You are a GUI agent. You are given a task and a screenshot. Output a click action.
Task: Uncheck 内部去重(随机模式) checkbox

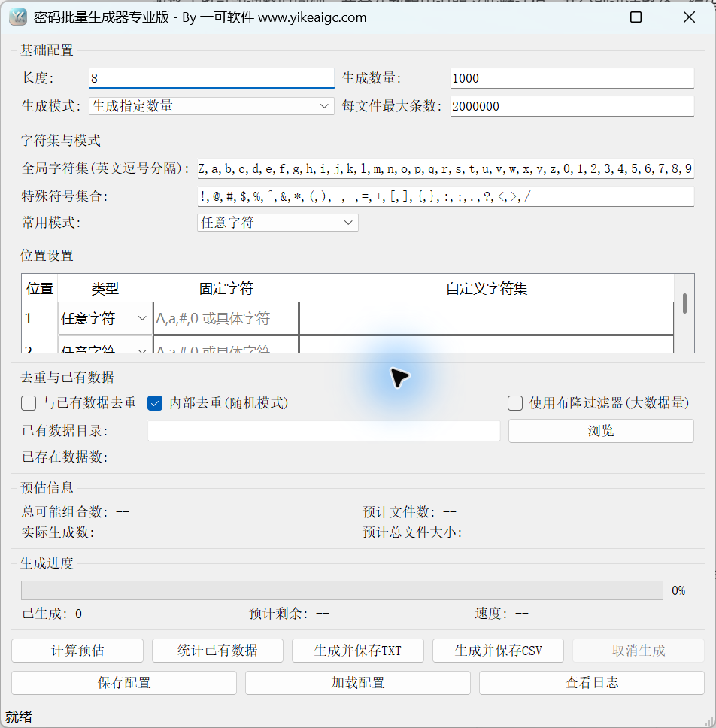(155, 403)
